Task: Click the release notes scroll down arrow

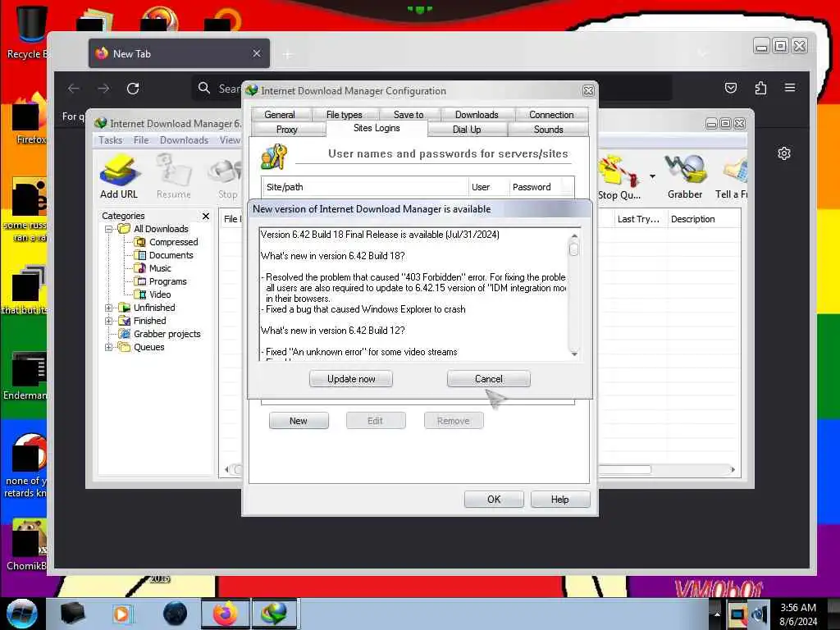Action: pyautogui.click(x=574, y=354)
